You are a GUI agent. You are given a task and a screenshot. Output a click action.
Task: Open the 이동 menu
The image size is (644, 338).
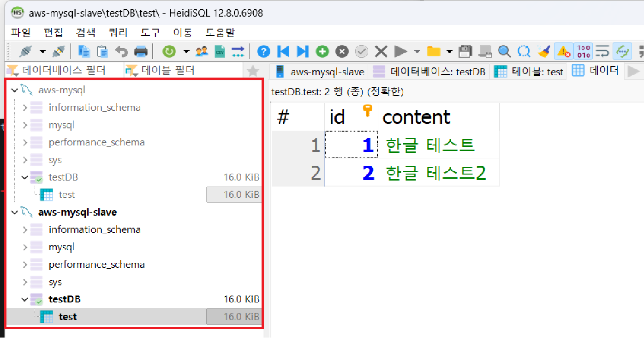(182, 32)
